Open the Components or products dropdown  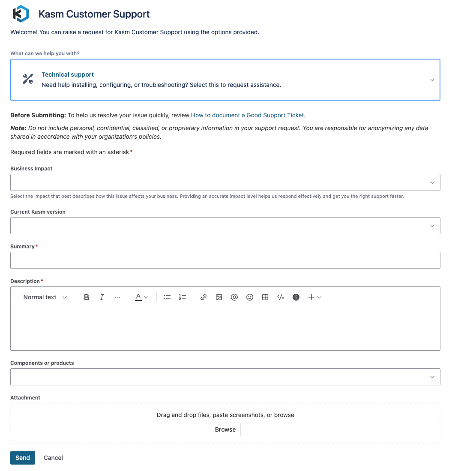(225, 377)
